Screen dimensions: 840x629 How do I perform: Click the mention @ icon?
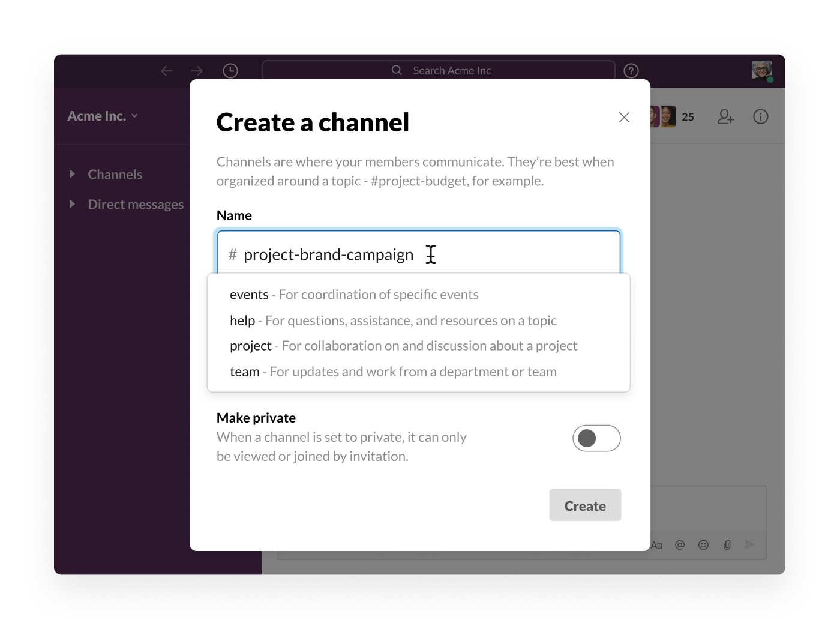680,544
